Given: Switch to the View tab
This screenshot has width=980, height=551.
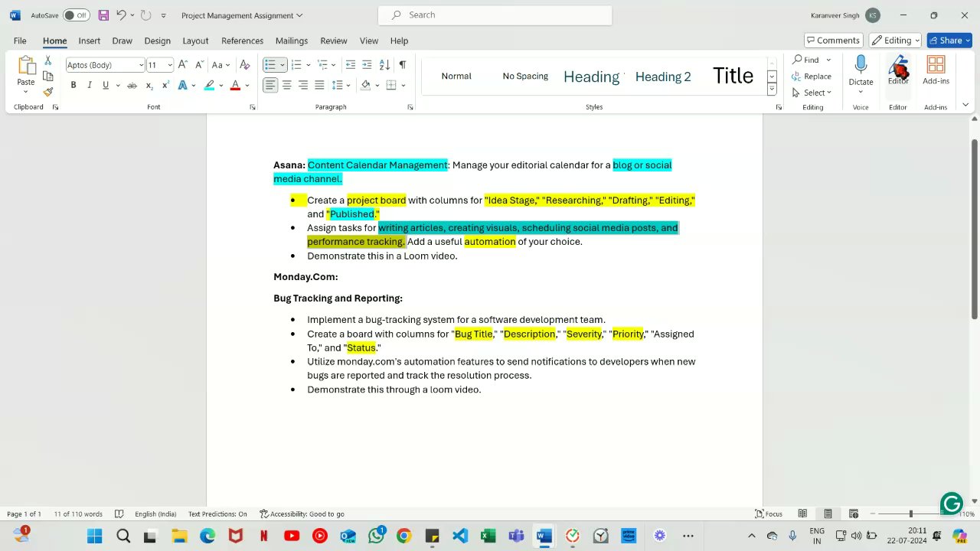Looking at the screenshot, I should tap(369, 41).
